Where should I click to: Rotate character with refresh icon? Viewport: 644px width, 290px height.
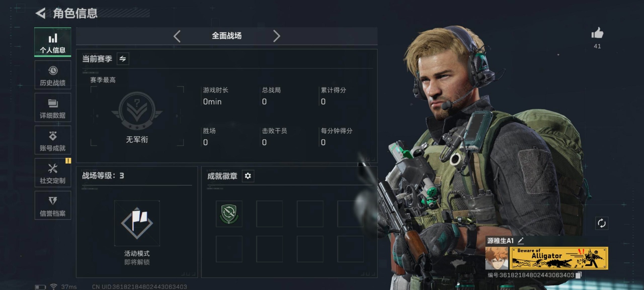click(x=602, y=223)
